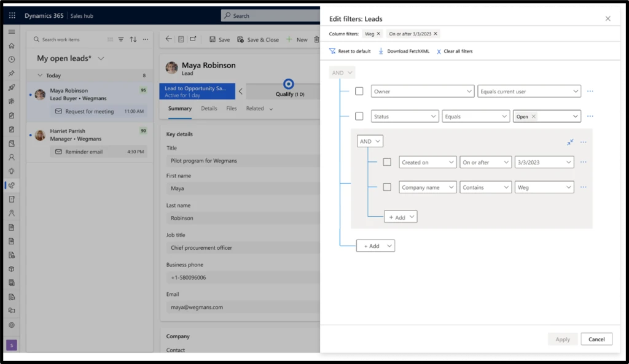Check the checkbox beside the Owner filter row

[x=359, y=90]
